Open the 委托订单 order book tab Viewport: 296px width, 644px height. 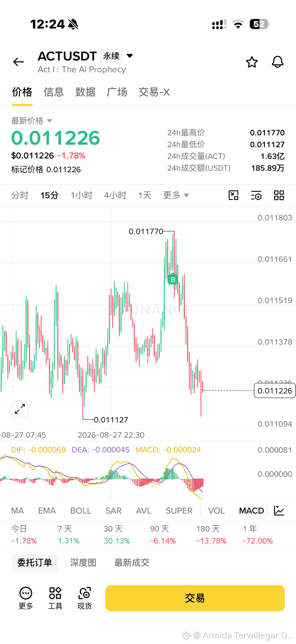coord(35,562)
